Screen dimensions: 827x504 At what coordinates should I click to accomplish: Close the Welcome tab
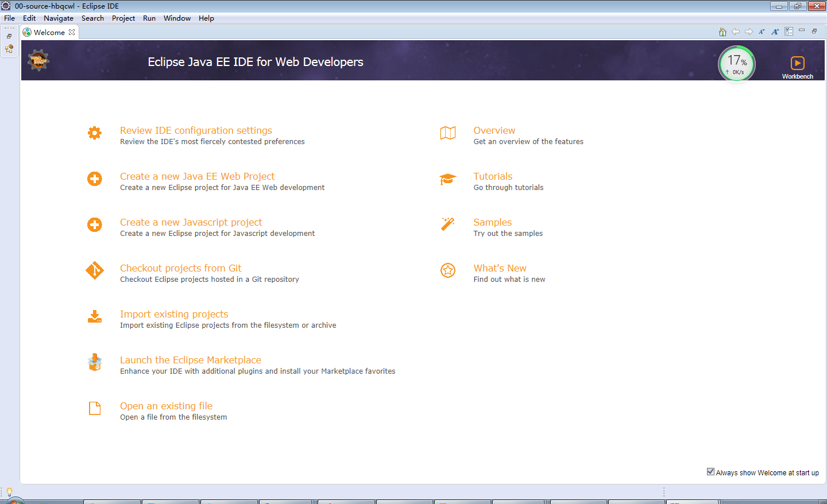pyautogui.click(x=72, y=32)
